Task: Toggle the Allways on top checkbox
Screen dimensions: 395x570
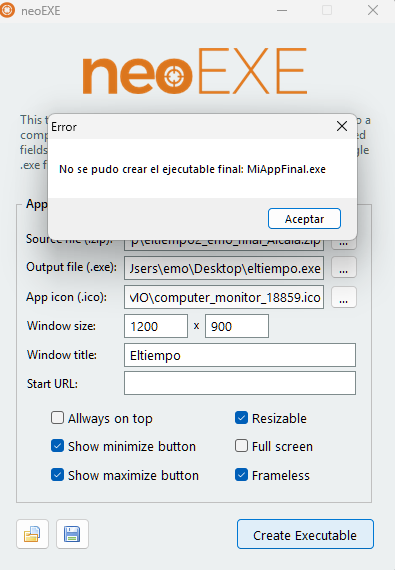Action: [x=57, y=418]
